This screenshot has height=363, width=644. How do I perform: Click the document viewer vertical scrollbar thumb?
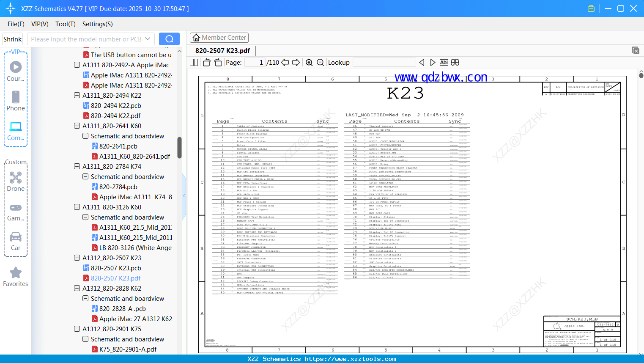point(641,75)
